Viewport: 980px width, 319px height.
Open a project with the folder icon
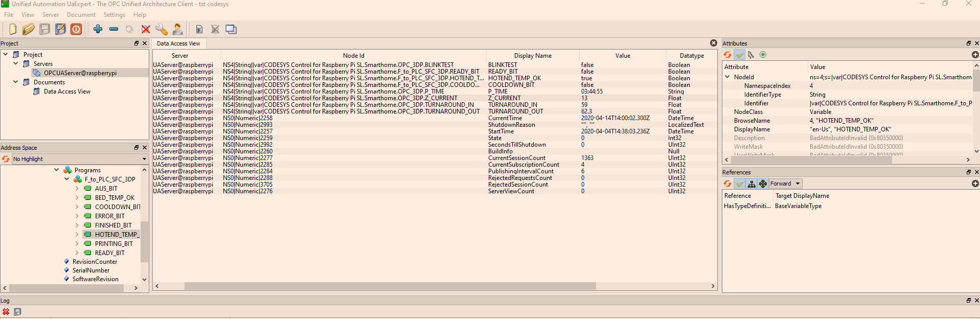(29, 29)
